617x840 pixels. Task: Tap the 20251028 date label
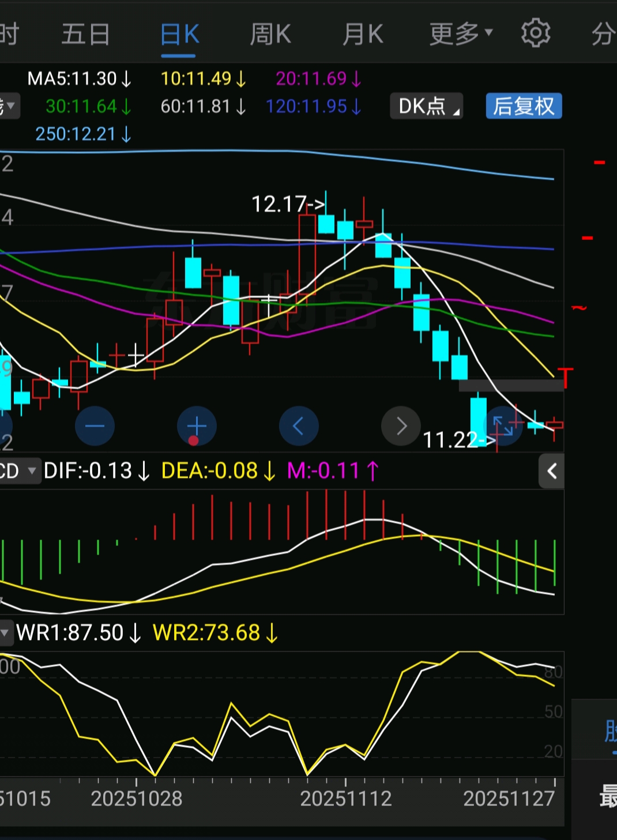[x=137, y=798]
